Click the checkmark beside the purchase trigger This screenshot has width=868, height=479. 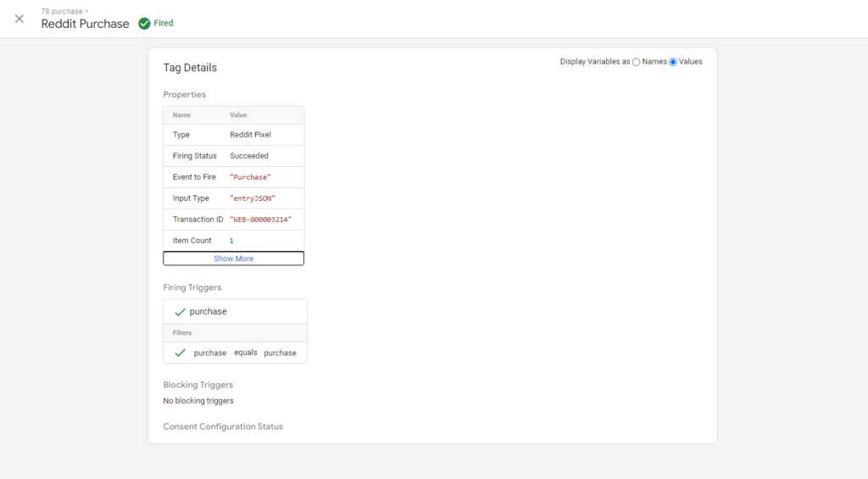coord(180,312)
